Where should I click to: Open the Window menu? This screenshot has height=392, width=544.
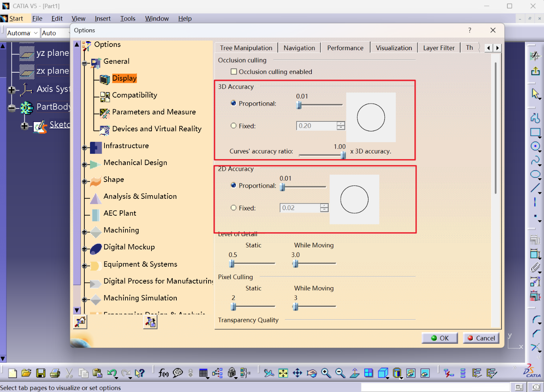pos(157,18)
